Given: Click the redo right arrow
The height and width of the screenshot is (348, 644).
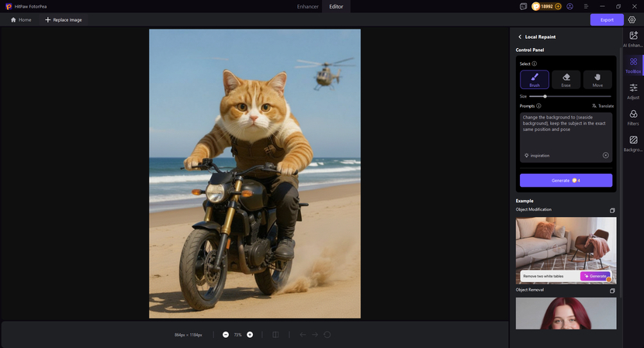Looking at the screenshot, I should click(314, 335).
